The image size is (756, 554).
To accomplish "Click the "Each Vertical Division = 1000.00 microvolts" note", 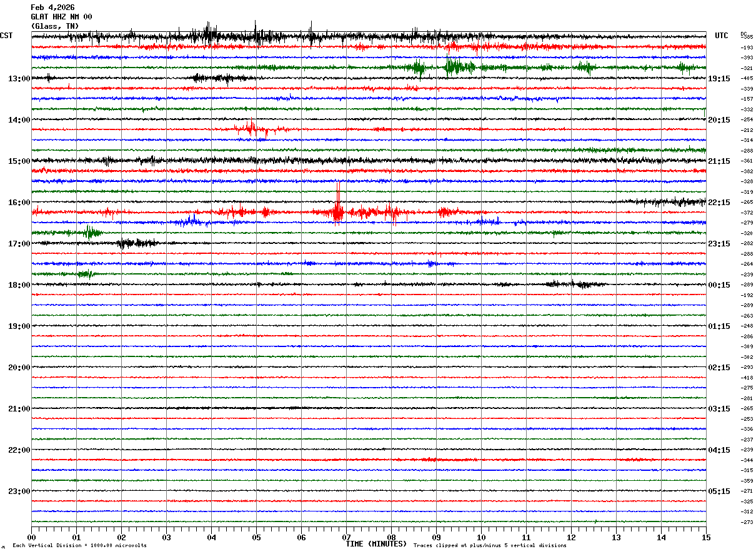I will click(80, 546).
